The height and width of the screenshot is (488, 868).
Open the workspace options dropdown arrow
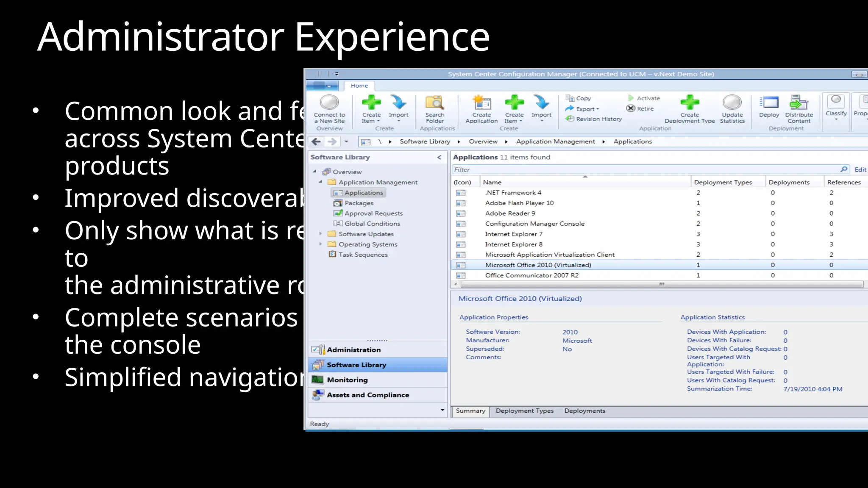click(442, 410)
